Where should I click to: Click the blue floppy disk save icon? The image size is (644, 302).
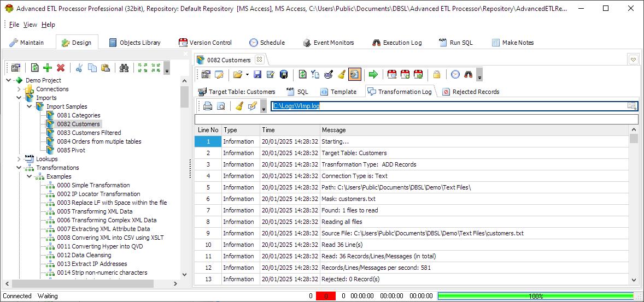coord(257,74)
